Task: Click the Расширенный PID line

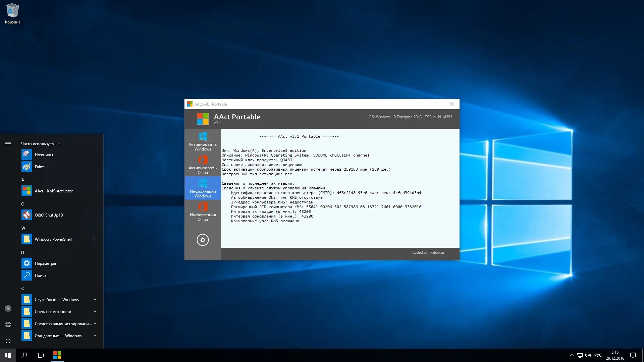Action: (x=326, y=207)
